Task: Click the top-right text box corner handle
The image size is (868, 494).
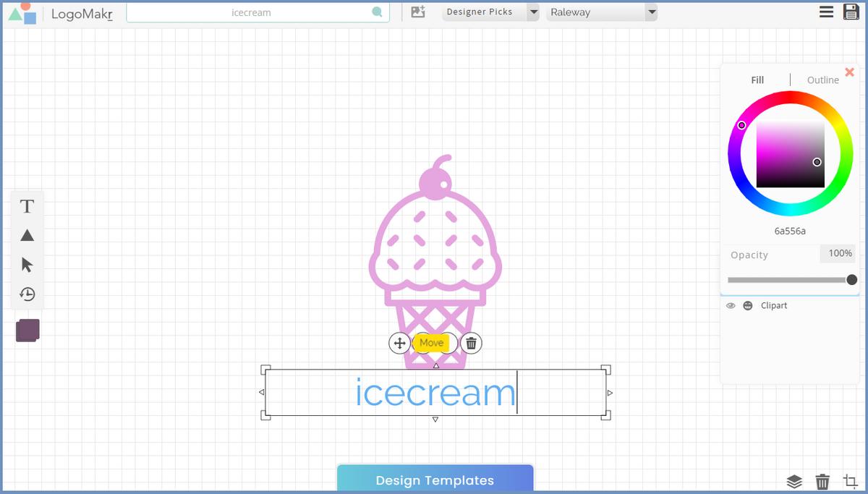Action: pyautogui.click(x=606, y=370)
